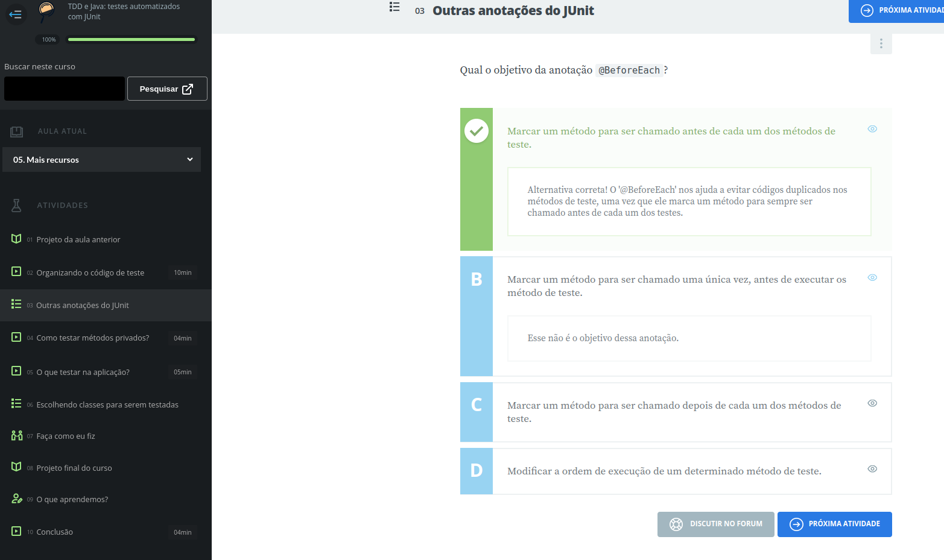Click the people icon beside Faça como eu fiz
This screenshot has width=944, height=560.
17,435
